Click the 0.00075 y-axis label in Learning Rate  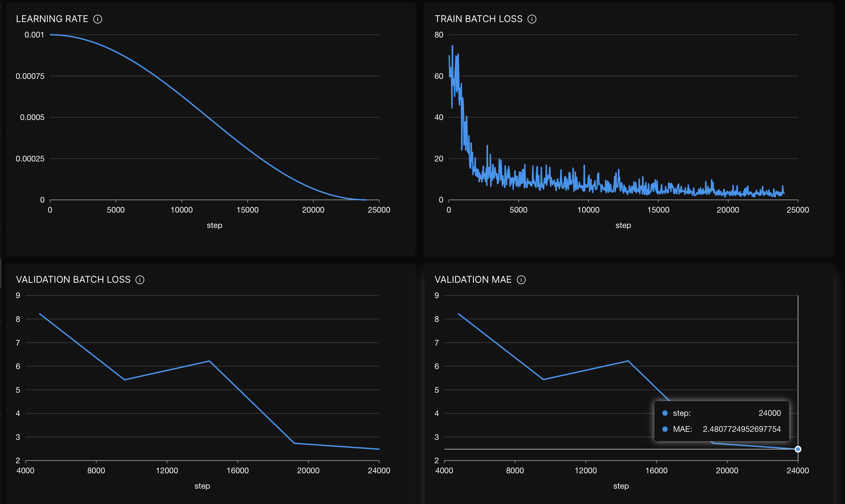point(30,76)
